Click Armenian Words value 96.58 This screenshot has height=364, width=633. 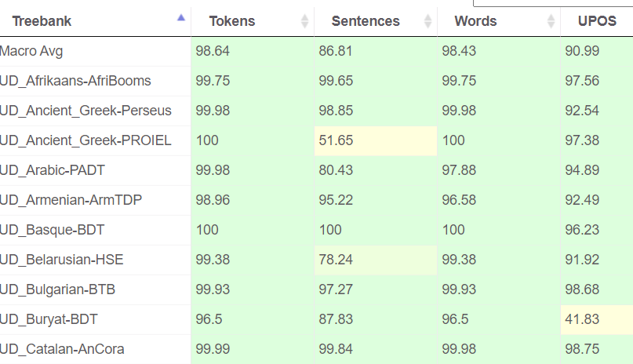(459, 200)
